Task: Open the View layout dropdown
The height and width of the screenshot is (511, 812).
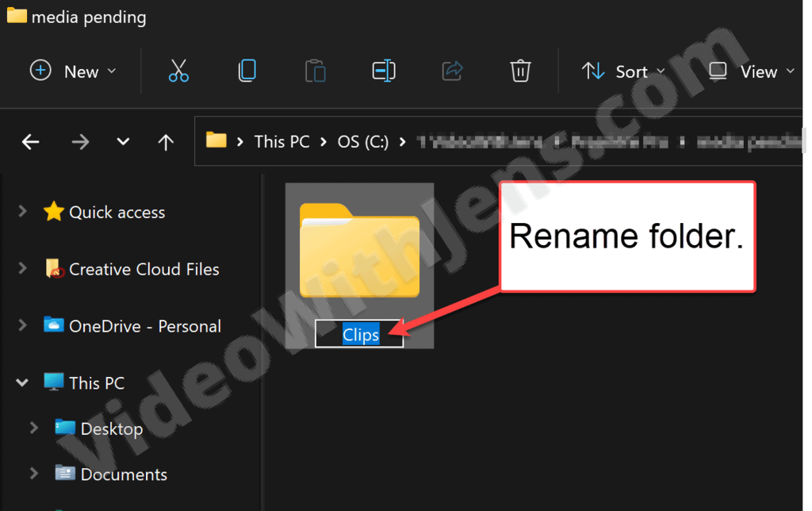Action: click(x=752, y=71)
